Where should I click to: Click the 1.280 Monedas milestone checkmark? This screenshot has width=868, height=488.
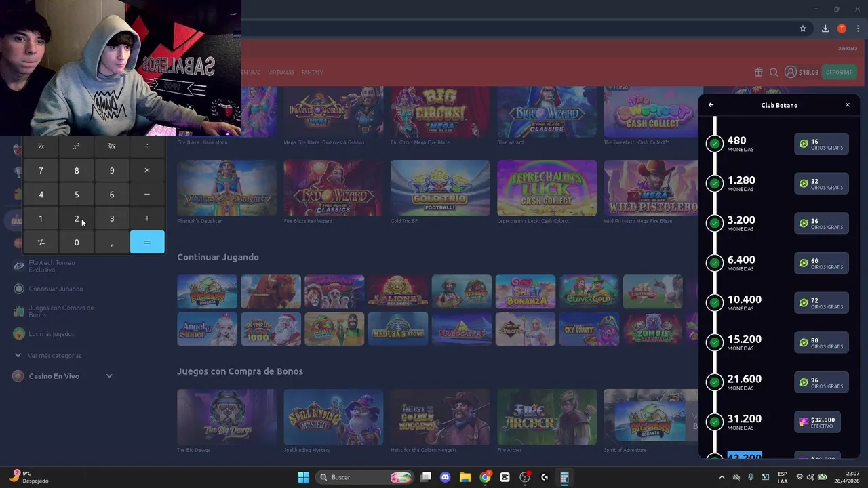point(714,184)
